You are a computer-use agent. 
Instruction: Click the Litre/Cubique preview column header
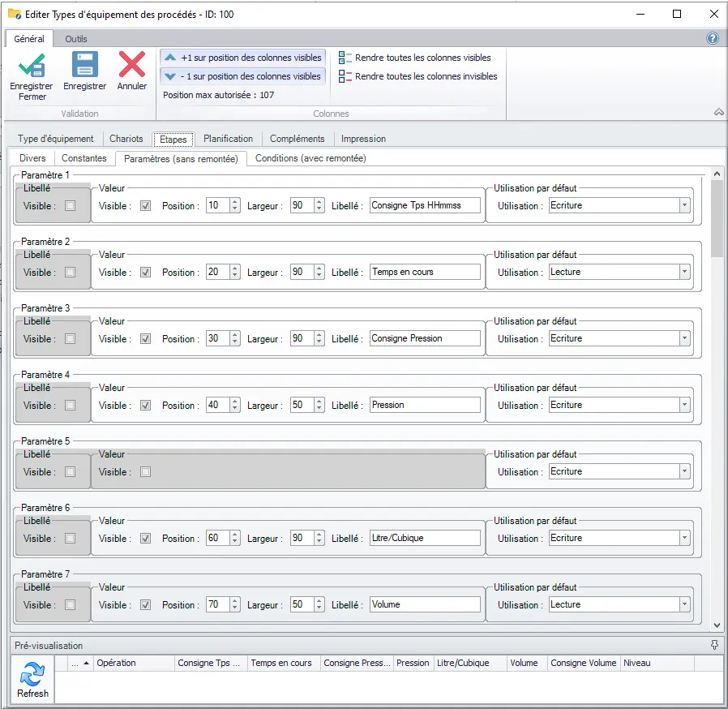tap(469, 663)
